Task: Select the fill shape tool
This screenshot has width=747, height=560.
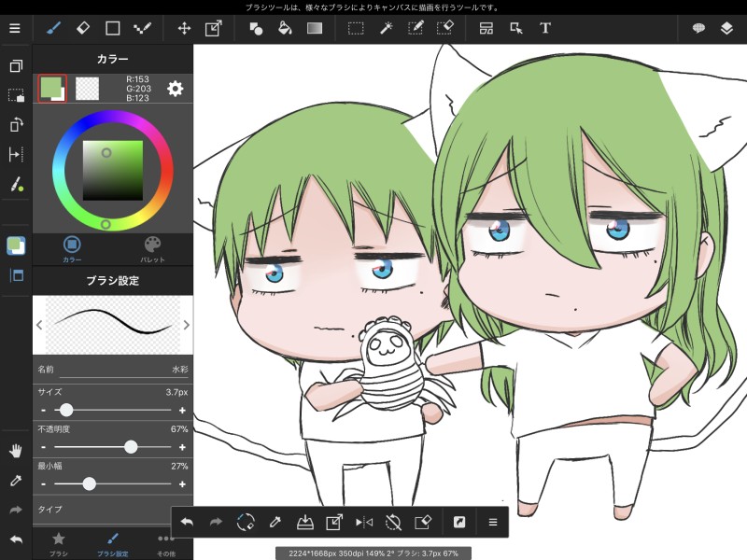Action: 256,29
